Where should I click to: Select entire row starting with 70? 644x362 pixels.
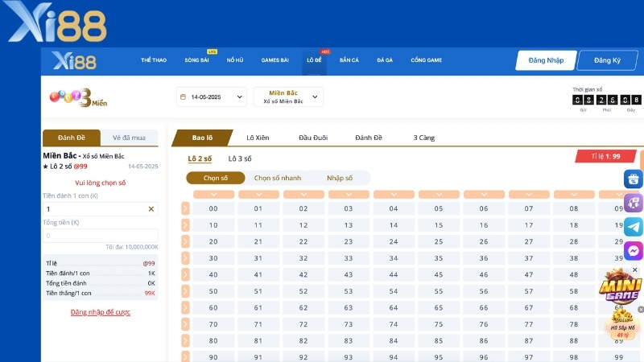click(x=185, y=324)
